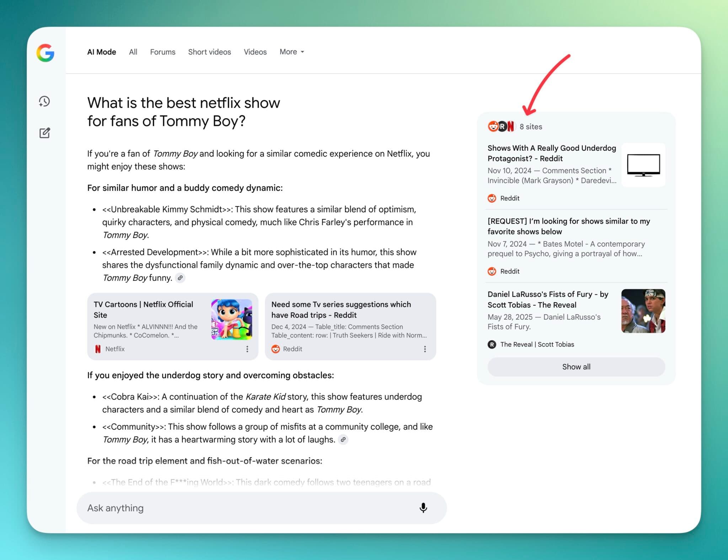Open options menu on Reddit road trips card
This screenshot has height=560, width=728.
[424, 349]
